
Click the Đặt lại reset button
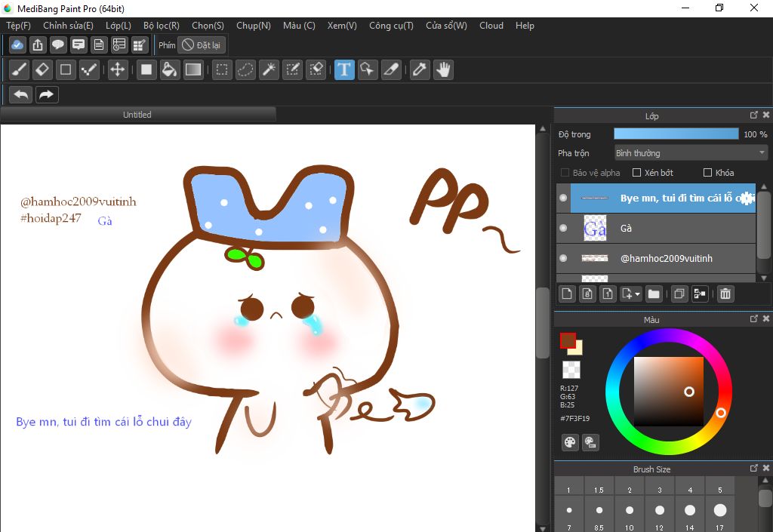click(202, 45)
